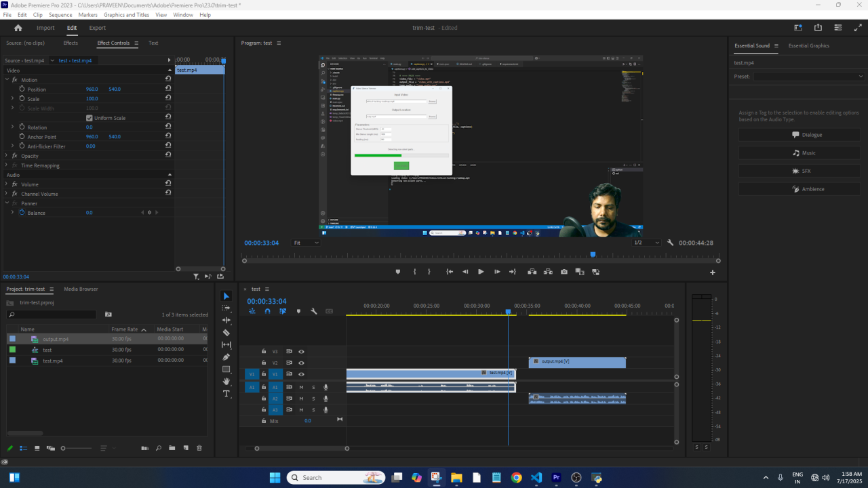The image size is (868, 488).
Task: Select output.mp4 clip on V2 track
Action: [577, 363]
